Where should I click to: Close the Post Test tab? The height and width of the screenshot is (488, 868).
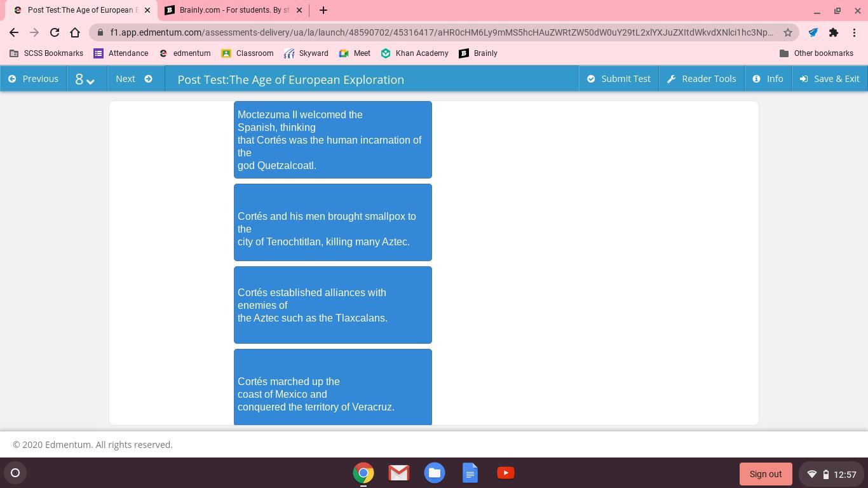[x=147, y=10]
